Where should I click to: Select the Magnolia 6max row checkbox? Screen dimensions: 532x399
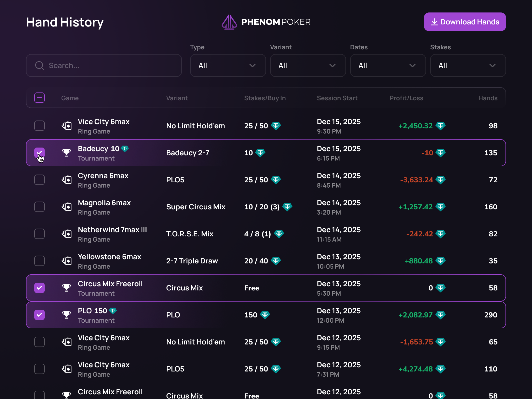[39, 207]
